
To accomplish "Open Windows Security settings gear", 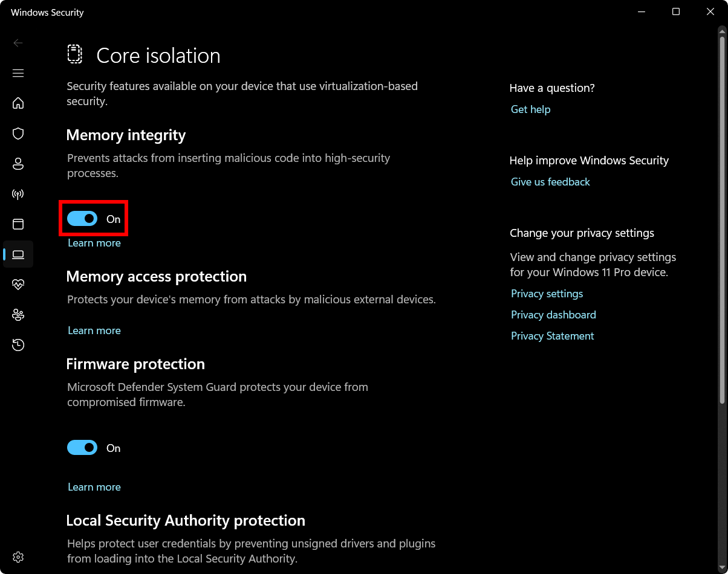I will point(18,556).
